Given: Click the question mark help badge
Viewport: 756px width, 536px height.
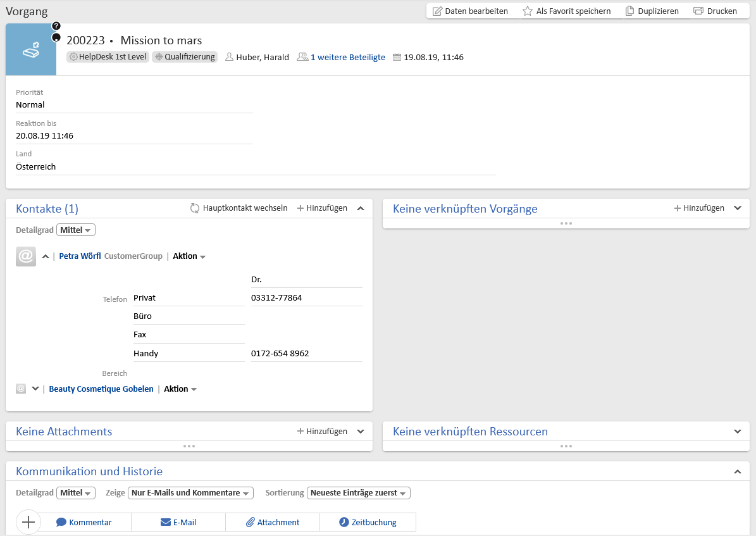Looking at the screenshot, I should click(56, 26).
